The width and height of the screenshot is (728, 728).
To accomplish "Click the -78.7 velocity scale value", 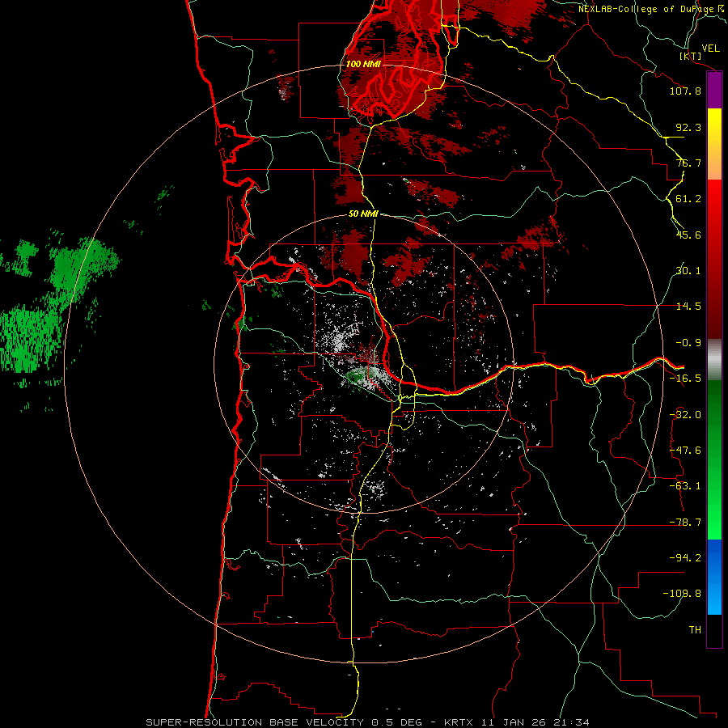I will pyautogui.click(x=685, y=523).
